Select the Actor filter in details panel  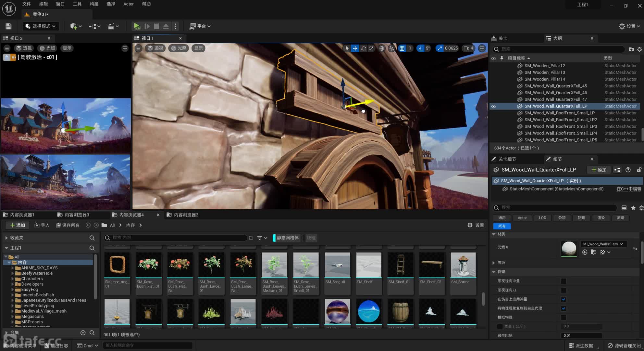pos(522,218)
